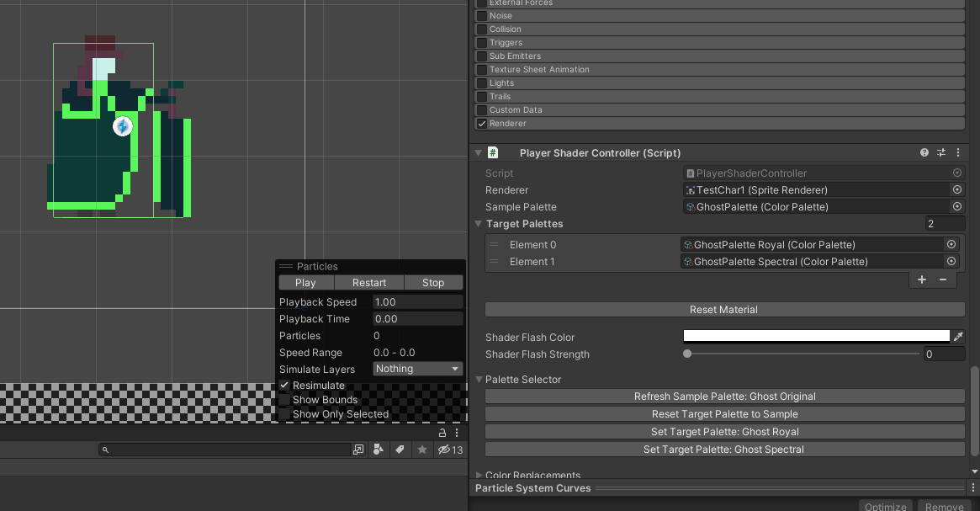Collapse the Target Palettes list
The height and width of the screenshot is (511, 980).
point(479,224)
